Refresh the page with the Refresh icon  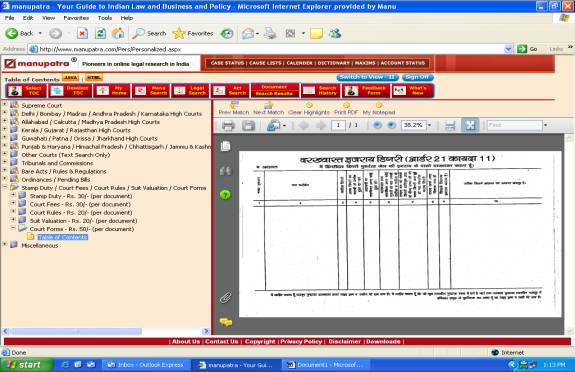[x=100, y=34]
